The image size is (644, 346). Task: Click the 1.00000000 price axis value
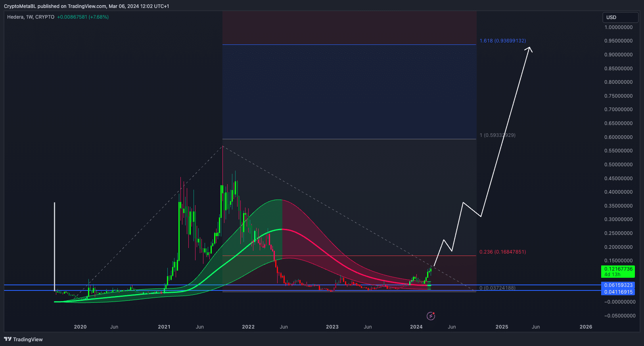coord(619,27)
